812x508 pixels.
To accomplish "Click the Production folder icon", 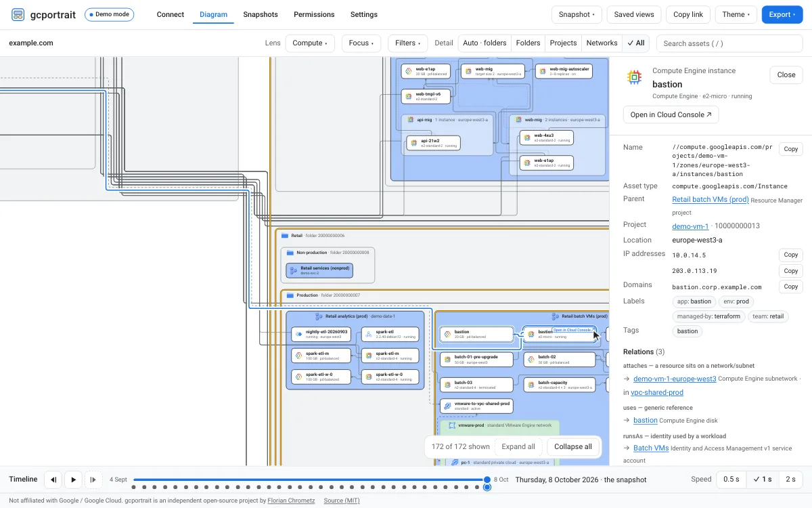I will point(290,295).
